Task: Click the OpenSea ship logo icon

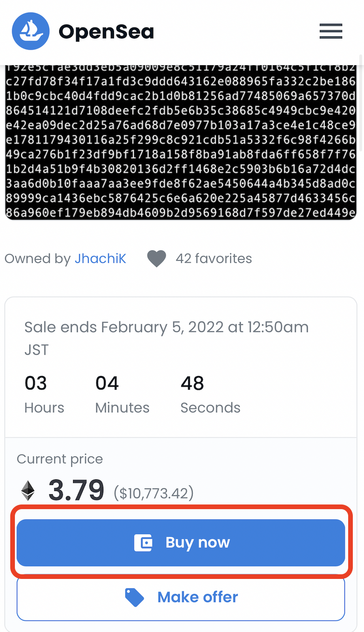Action: (x=31, y=31)
